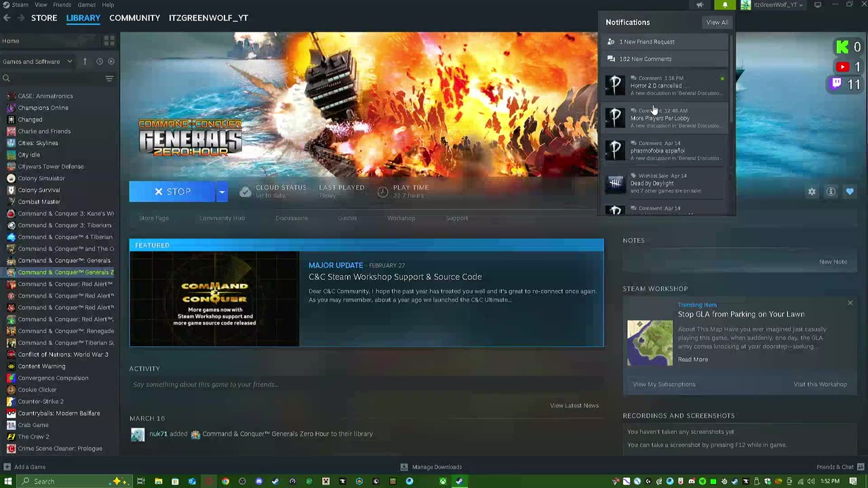Viewport: 868px width, 488px height.
Task: Open the Support link
Action: tap(456, 218)
